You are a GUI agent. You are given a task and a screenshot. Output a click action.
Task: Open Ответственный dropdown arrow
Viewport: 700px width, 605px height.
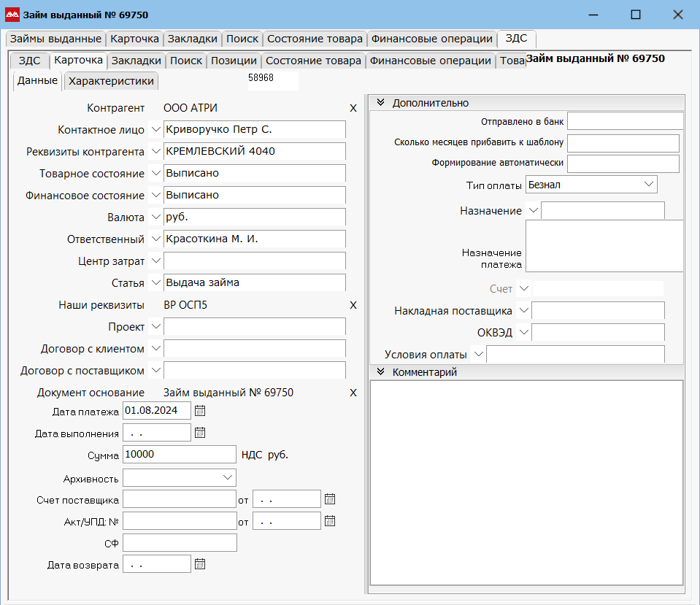tap(155, 239)
